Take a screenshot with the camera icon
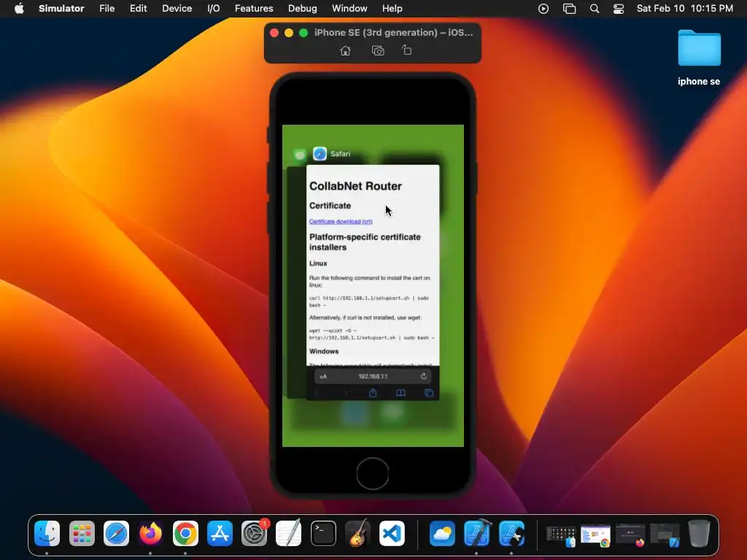The image size is (747, 560). pos(378,50)
